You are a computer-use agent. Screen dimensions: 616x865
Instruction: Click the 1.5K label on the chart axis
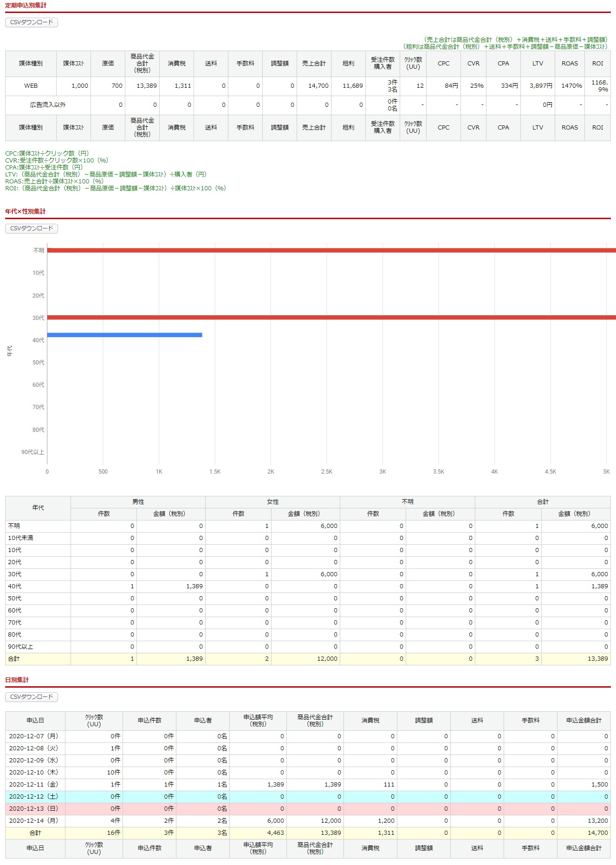(215, 472)
